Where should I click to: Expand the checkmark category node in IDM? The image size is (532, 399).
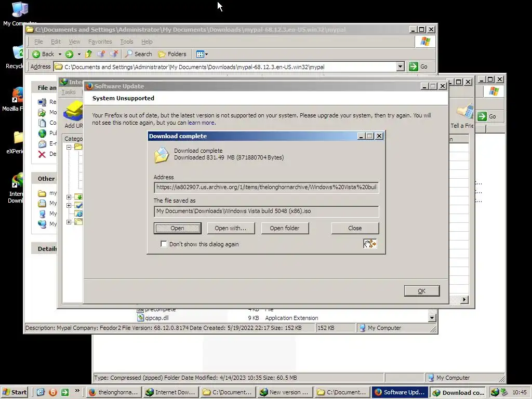coord(69,205)
